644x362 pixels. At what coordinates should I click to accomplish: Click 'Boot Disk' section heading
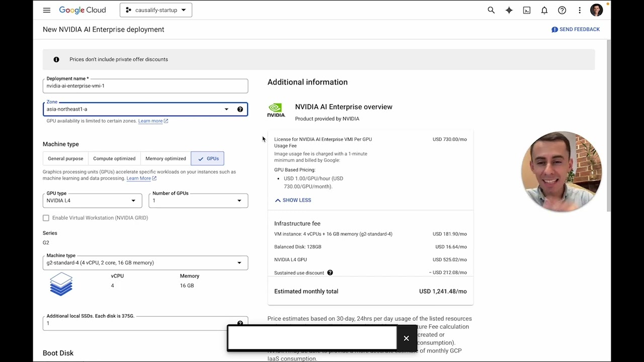pyautogui.click(x=58, y=353)
